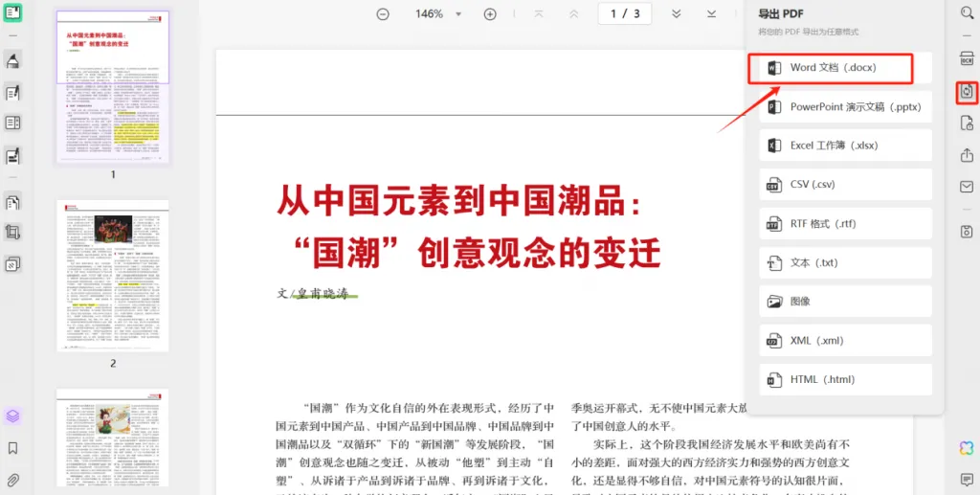Select the Comment highlighter tool
Image resolution: width=980 pixels, height=495 pixels.
coord(12,60)
